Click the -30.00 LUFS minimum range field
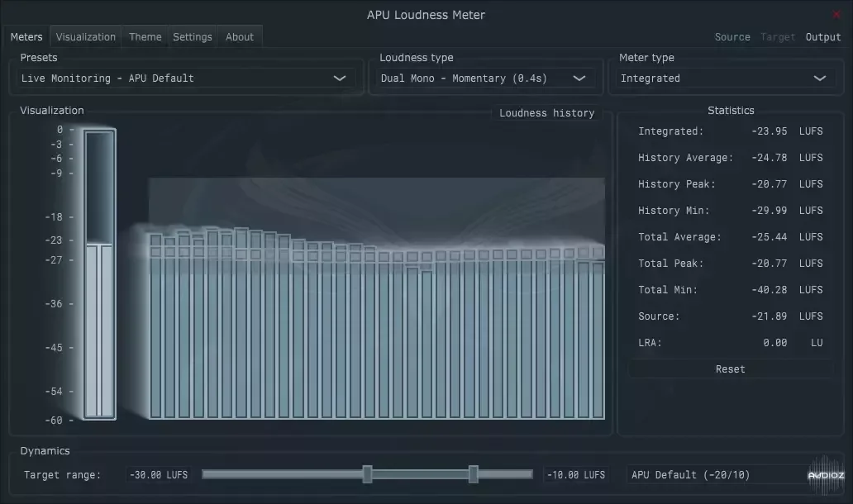The image size is (853, 504). pyautogui.click(x=159, y=474)
